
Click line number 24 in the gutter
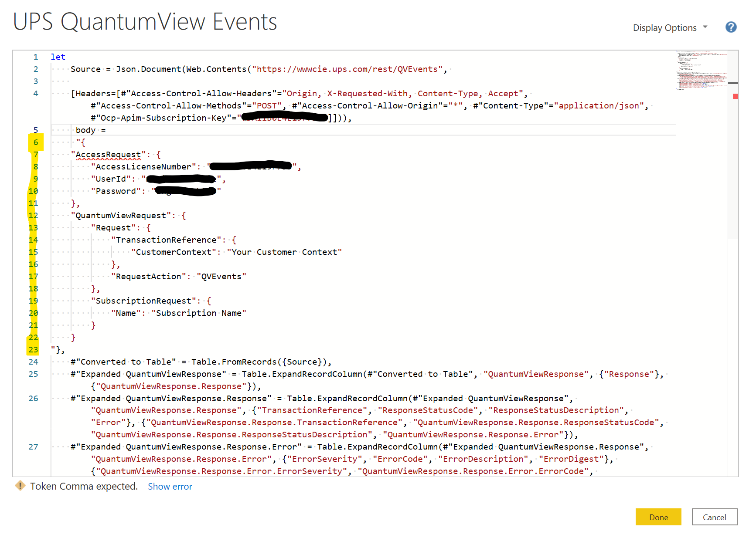click(34, 362)
